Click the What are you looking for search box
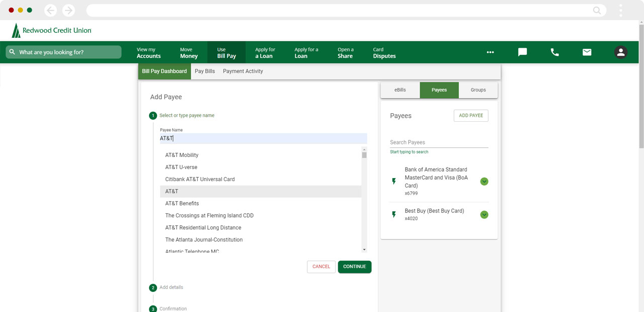The height and width of the screenshot is (312, 644). (63, 52)
